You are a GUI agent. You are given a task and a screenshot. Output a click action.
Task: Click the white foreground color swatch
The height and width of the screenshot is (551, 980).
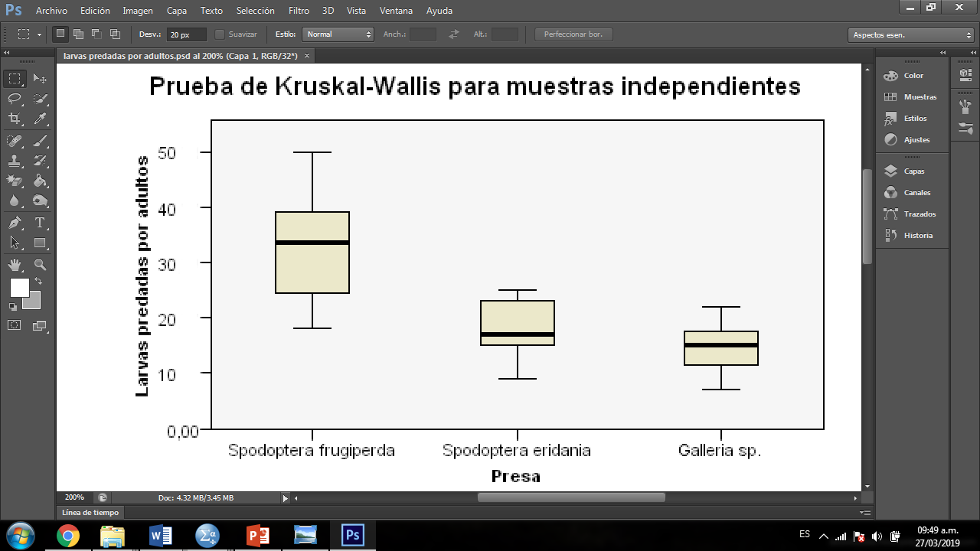coord(19,288)
